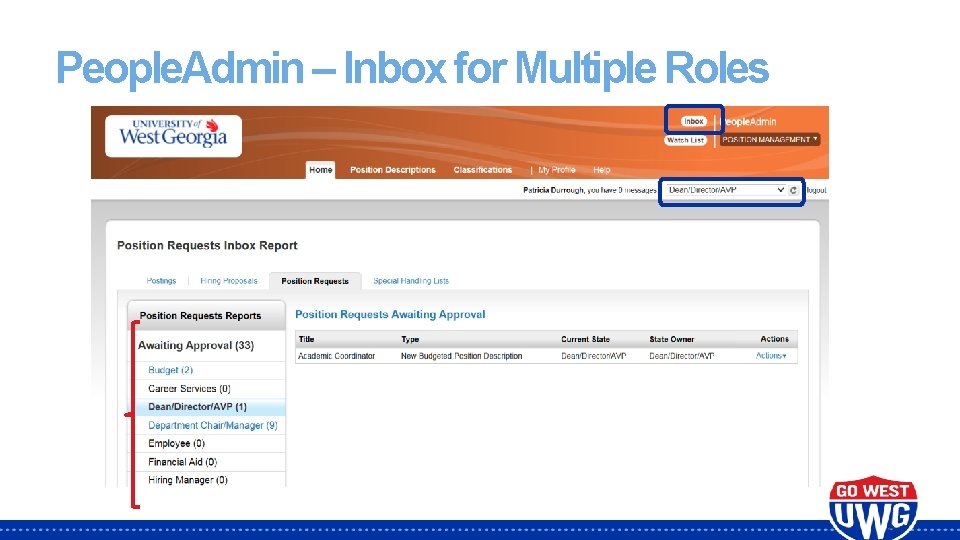Click the Go West UWG shield logo
This screenshot has width=960, height=540.
pos(873,508)
